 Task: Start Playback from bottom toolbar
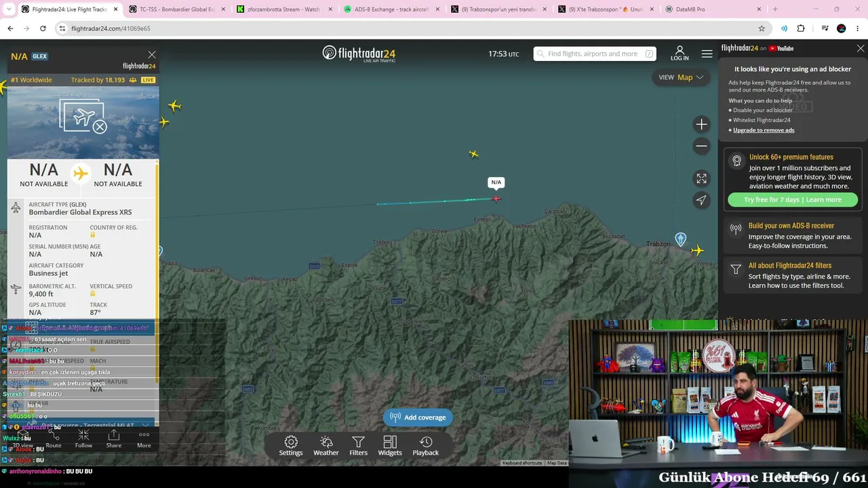[426, 446]
